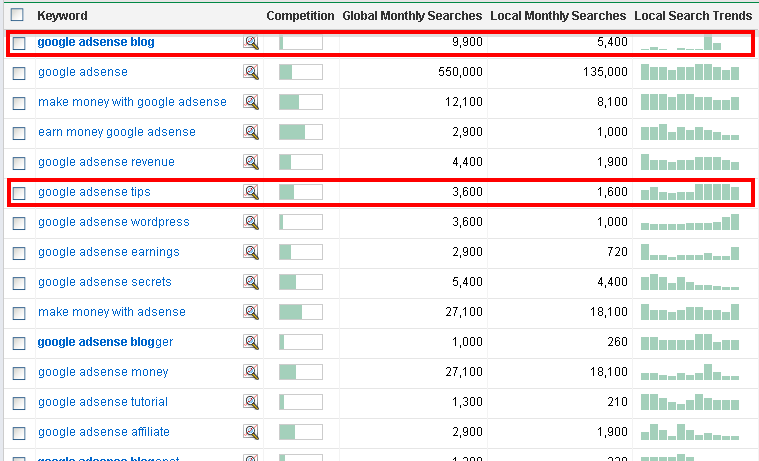Open google adsense blogger keyword link
Image resolution: width=759 pixels, height=461 pixels.
[x=105, y=342]
